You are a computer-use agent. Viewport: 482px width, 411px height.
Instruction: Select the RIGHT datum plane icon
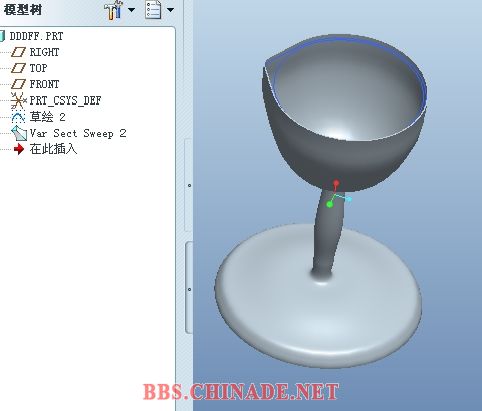(18, 52)
